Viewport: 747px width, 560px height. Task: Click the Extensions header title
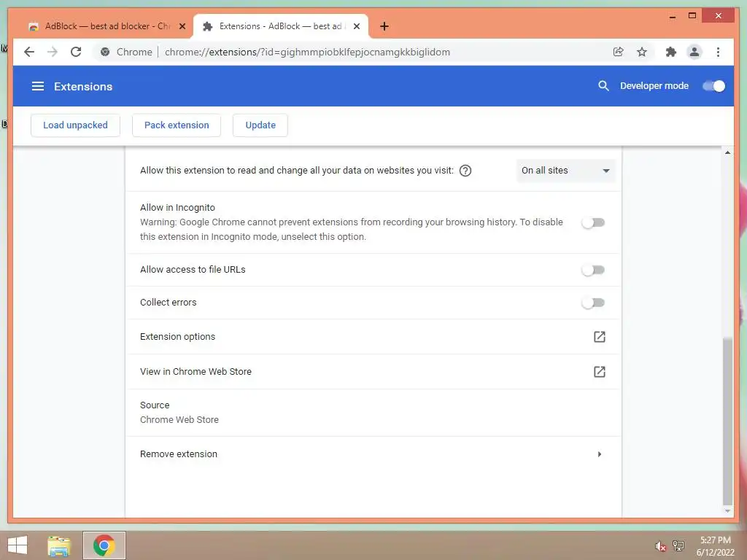click(83, 86)
